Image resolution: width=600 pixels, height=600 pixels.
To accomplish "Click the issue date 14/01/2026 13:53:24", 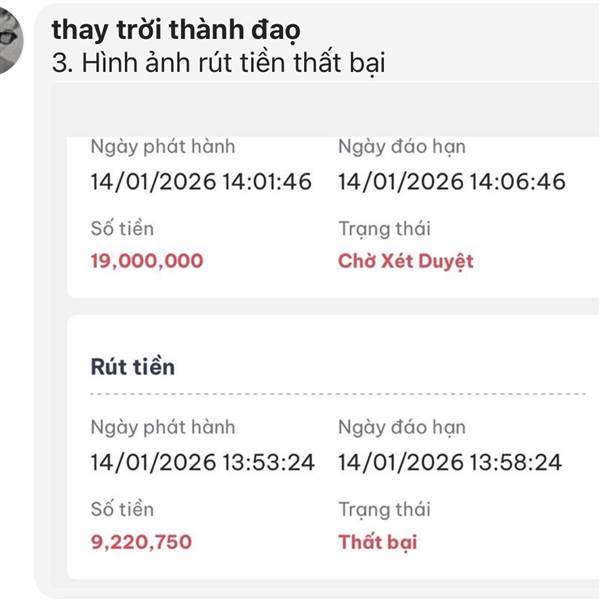I will [202, 463].
